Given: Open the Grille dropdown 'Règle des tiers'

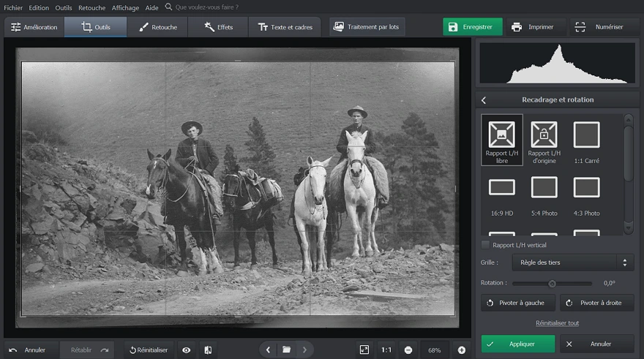Looking at the screenshot, I should click(x=573, y=262).
